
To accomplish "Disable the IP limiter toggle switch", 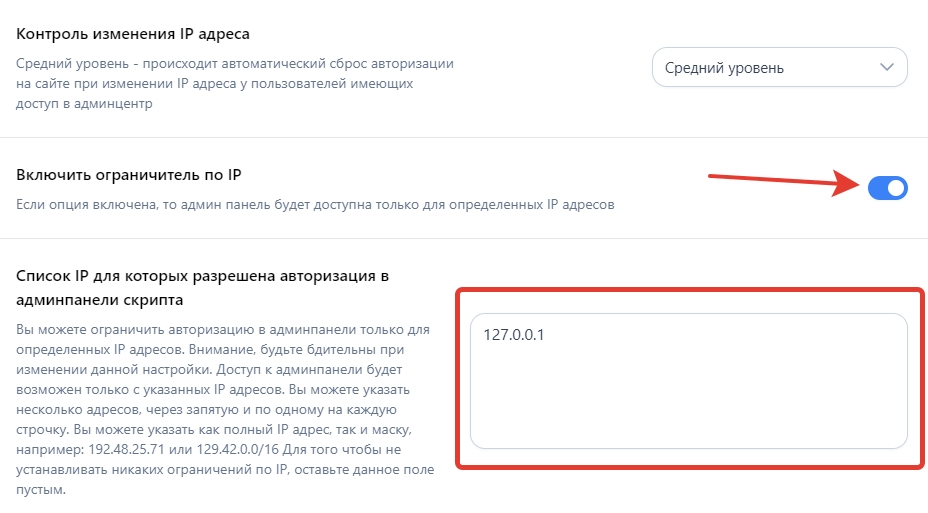I will [887, 187].
